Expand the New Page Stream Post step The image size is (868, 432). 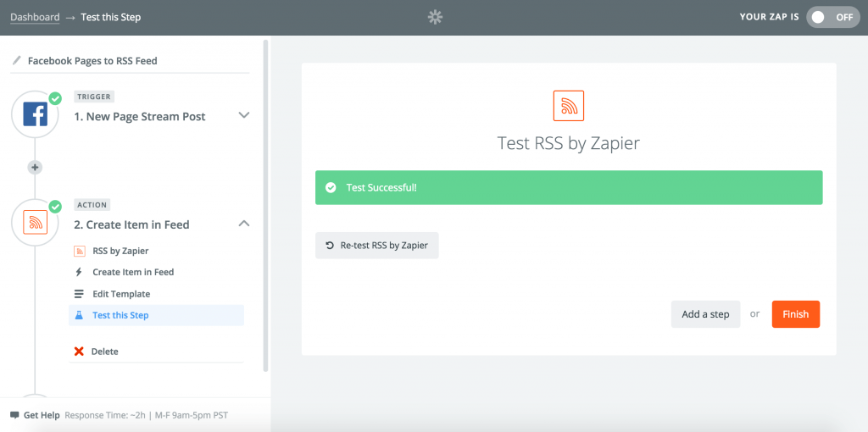244,116
